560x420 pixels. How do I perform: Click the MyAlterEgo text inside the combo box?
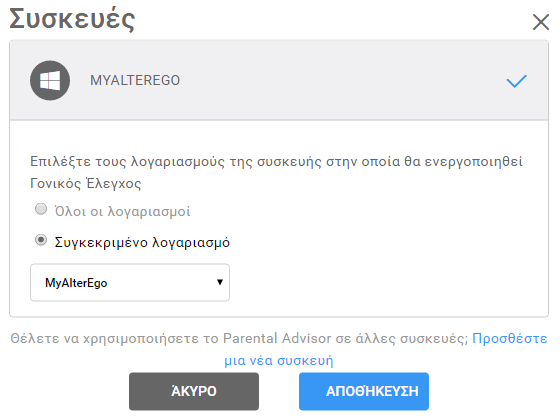pyautogui.click(x=76, y=283)
